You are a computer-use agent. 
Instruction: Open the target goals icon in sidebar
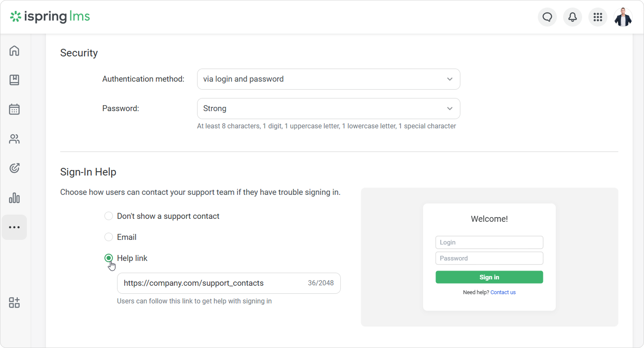click(x=14, y=168)
